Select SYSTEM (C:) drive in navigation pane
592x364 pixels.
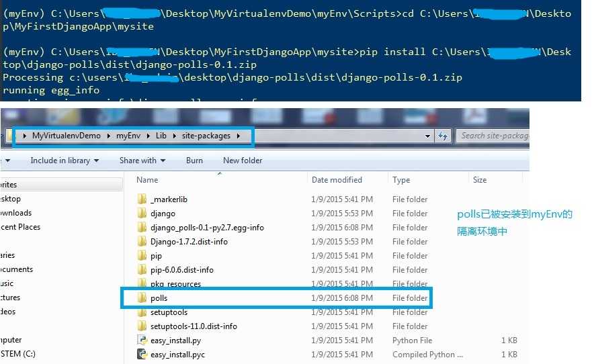tap(17, 354)
